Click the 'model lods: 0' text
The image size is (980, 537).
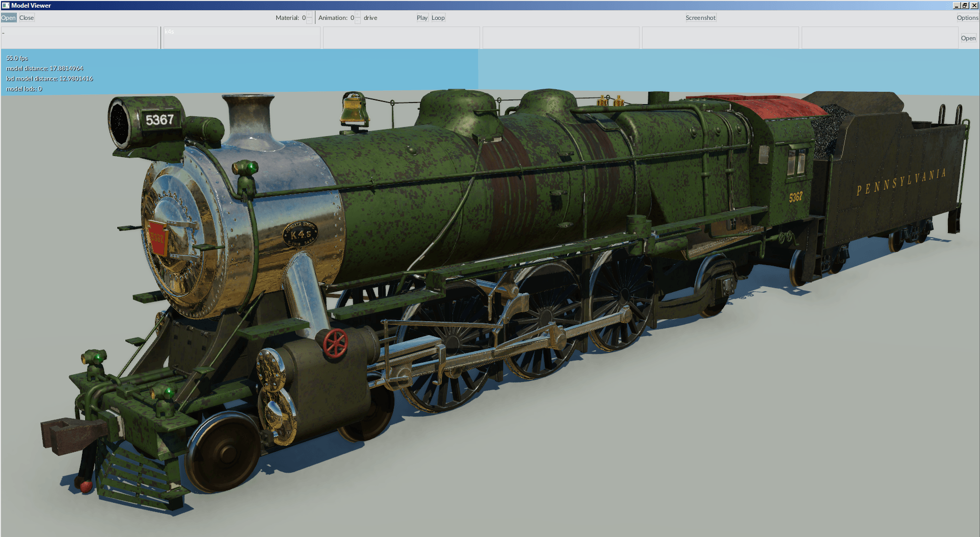pos(24,89)
